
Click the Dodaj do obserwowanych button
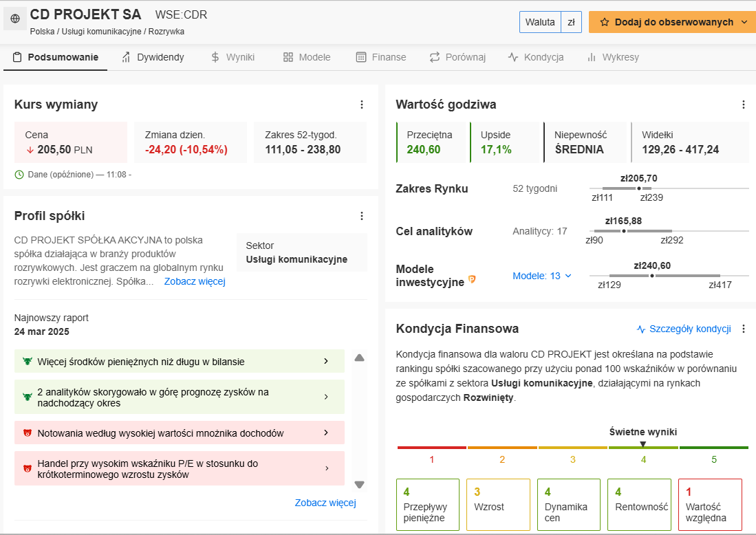(x=671, y=22)
